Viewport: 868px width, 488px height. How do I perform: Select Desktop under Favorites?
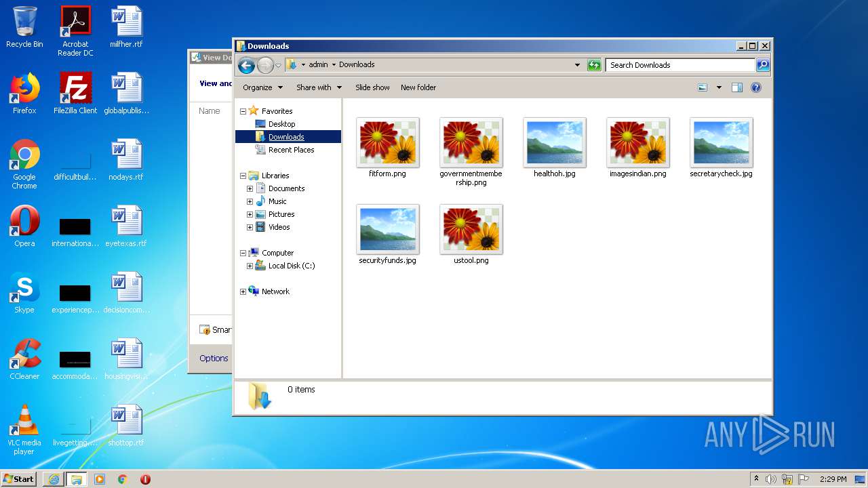[281, 124]
